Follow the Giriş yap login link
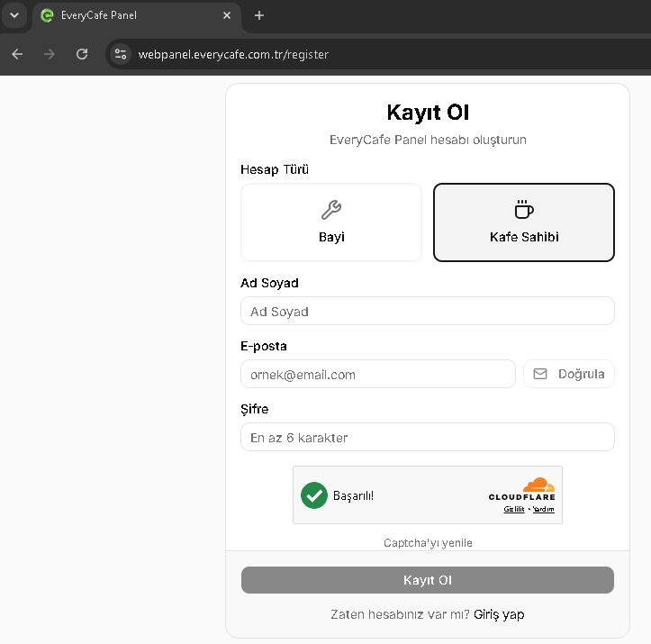 [499, 614]
